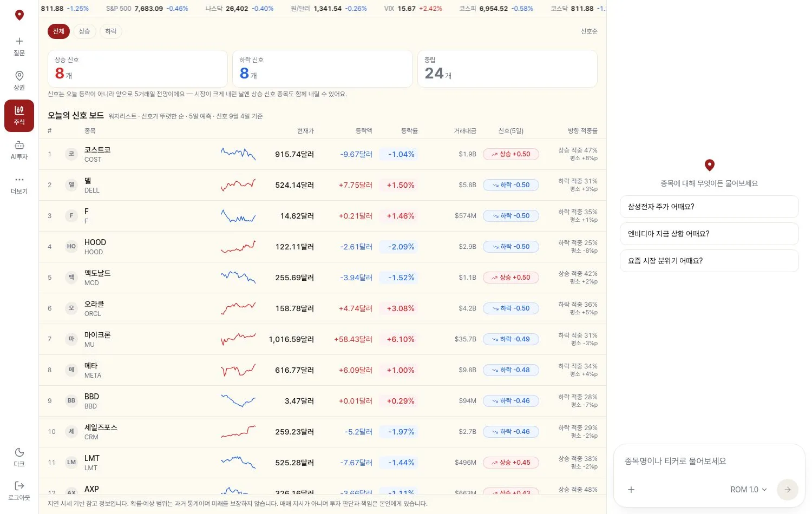Open the 마이크론 sparkline chart
This screenshot has height=514, width=812.
[x=238, y=339]
